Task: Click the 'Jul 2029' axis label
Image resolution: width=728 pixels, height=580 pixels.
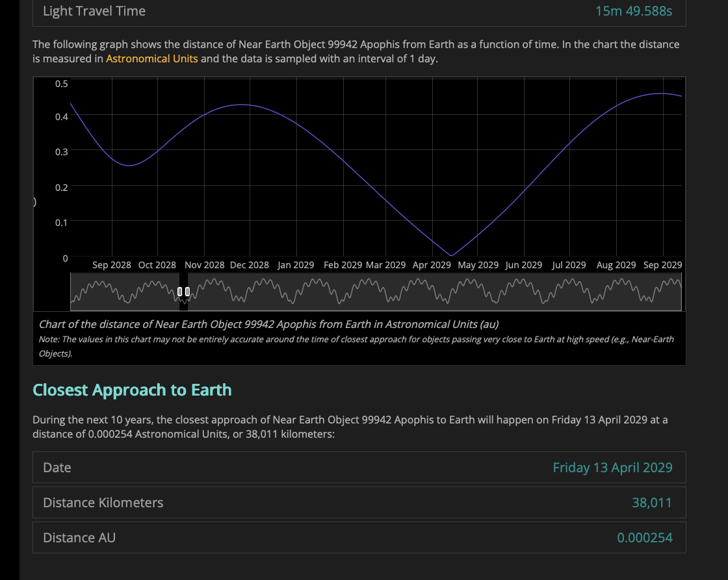Action: point(569,265)
